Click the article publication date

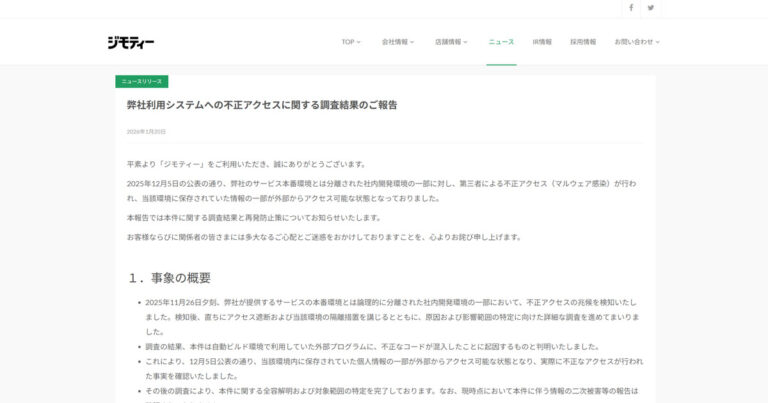(146, 131)
